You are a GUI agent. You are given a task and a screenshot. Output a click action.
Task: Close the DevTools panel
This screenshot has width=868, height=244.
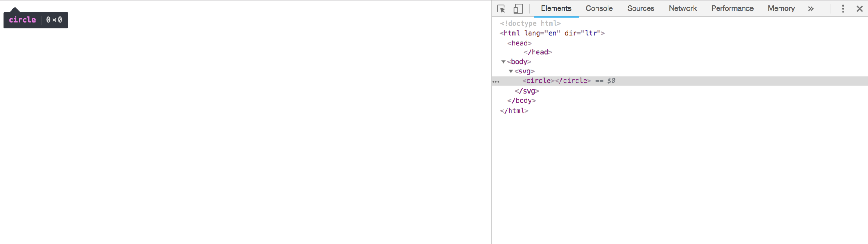tap(860, 9)
